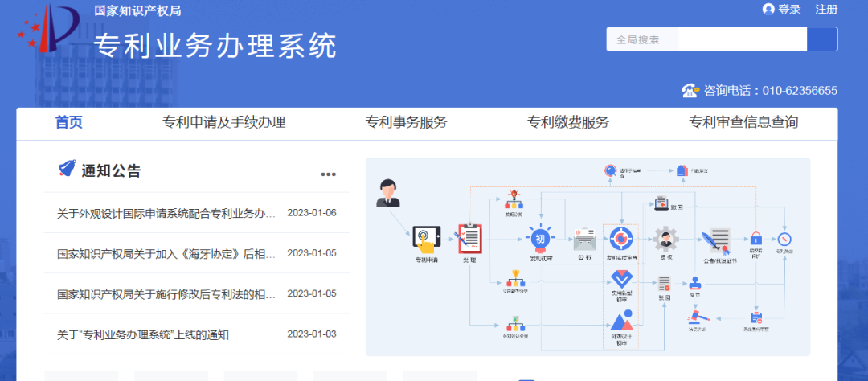Screen dimensions: 868x381
Task: Click the blue clipboard with red minus icon
Action: point(756,317)
